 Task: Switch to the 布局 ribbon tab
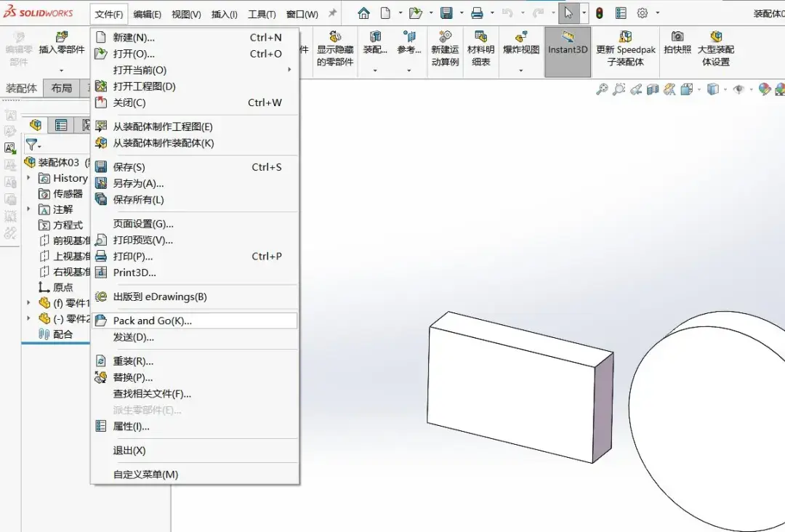point(62,89)
